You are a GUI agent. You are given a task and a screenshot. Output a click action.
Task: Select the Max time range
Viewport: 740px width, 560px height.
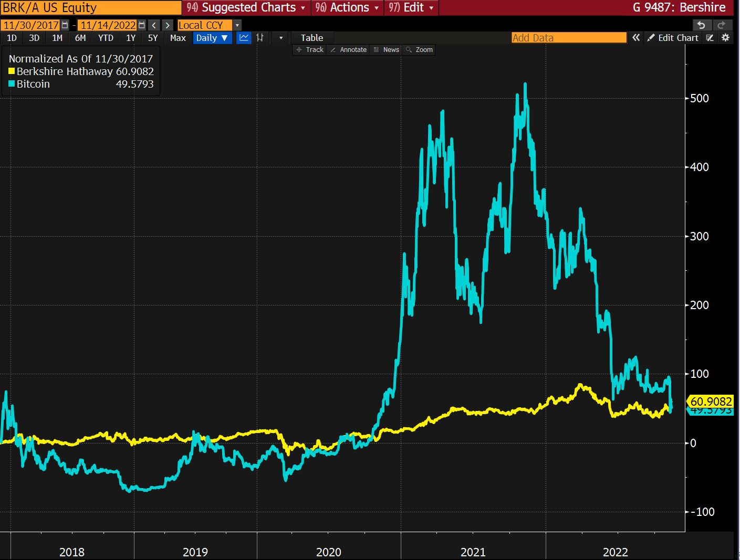[x=178, y=38]
